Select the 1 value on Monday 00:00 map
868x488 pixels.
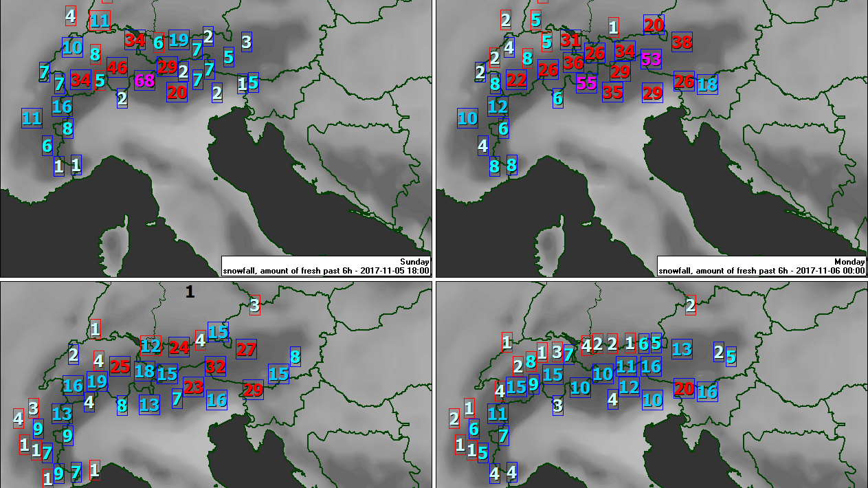pyautogui.click(x=614, y=27)
